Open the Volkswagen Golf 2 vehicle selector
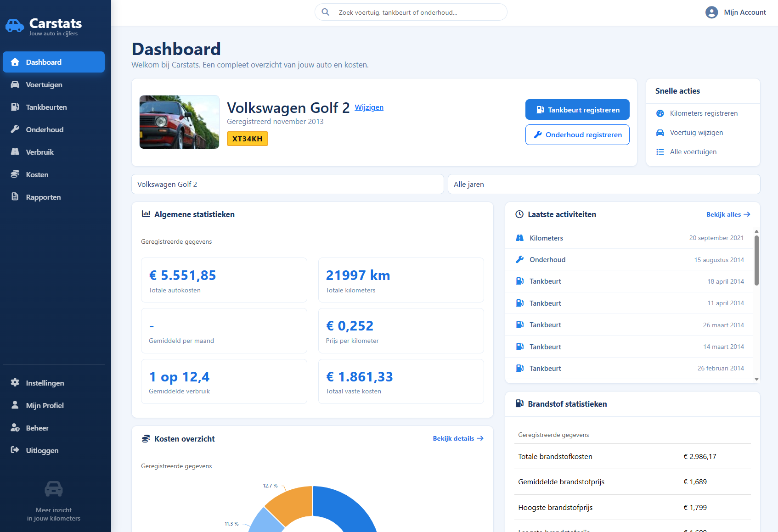The image size is (778, 532). click(x=288, y=184)
